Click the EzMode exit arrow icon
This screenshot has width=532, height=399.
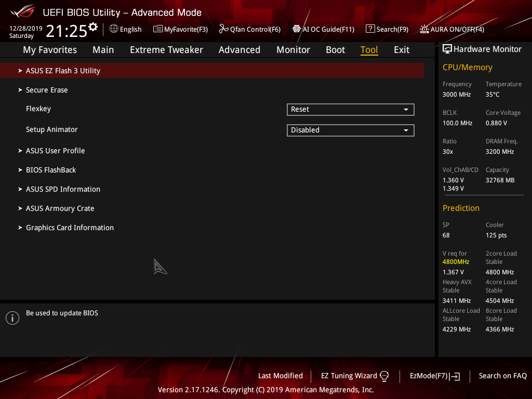[455, 376]
